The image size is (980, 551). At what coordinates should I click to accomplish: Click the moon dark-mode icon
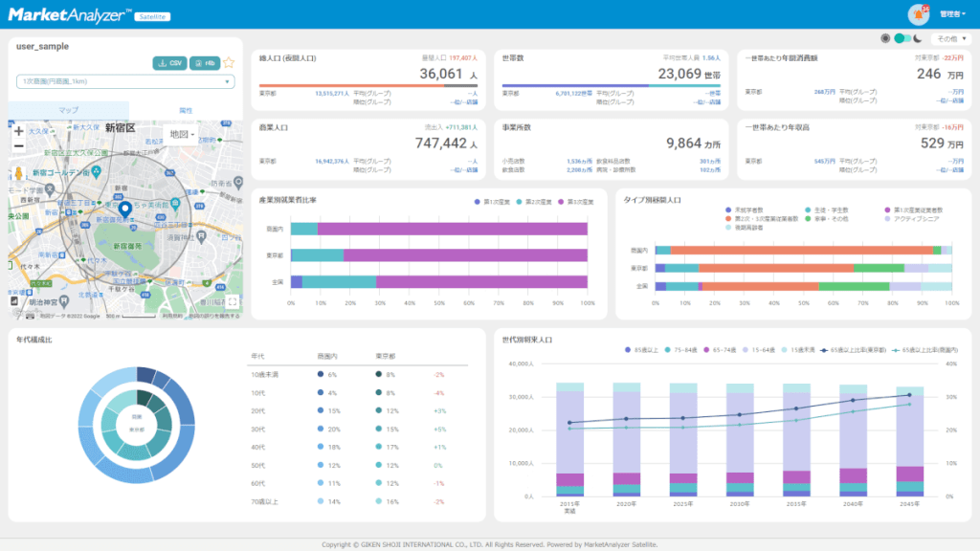918,38
